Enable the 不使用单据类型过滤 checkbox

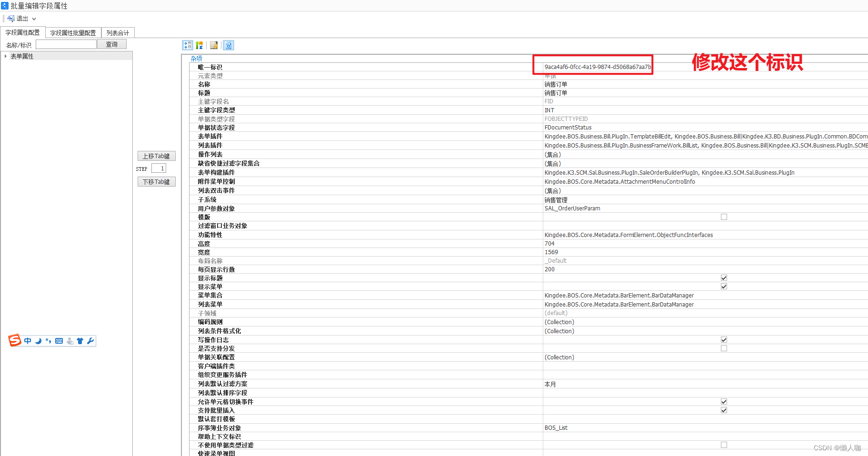pyautogui.click(x=724, y=445)
